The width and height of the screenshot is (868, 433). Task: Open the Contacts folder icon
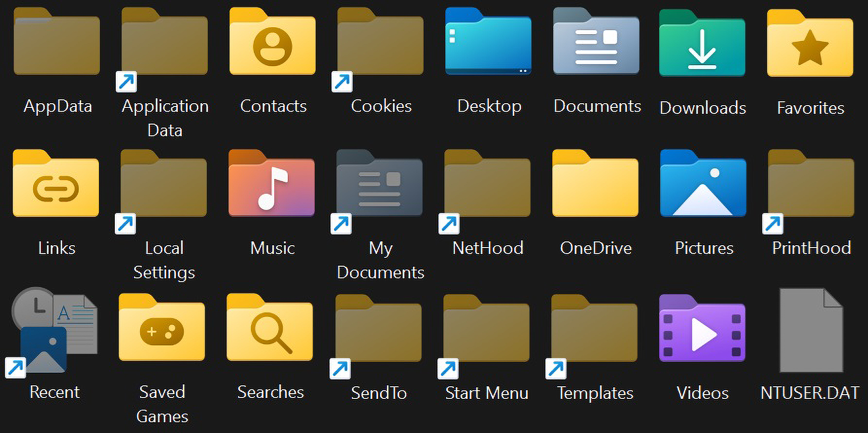point(272,41)
